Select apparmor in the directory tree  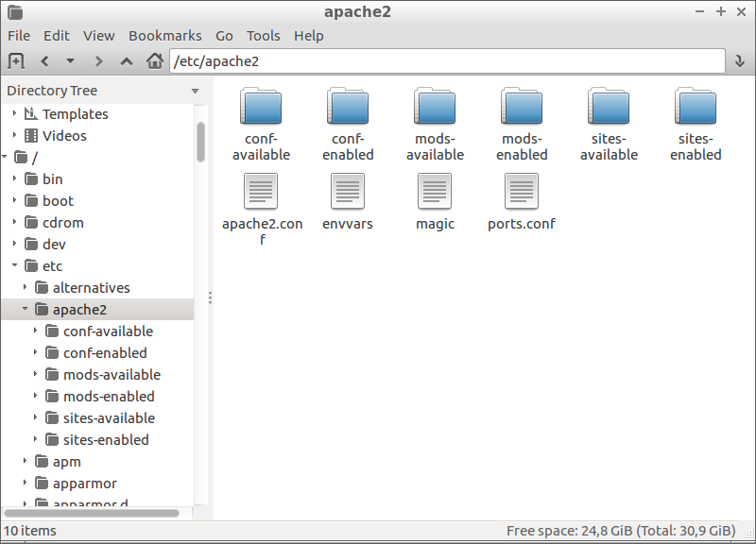pos(85,484)
